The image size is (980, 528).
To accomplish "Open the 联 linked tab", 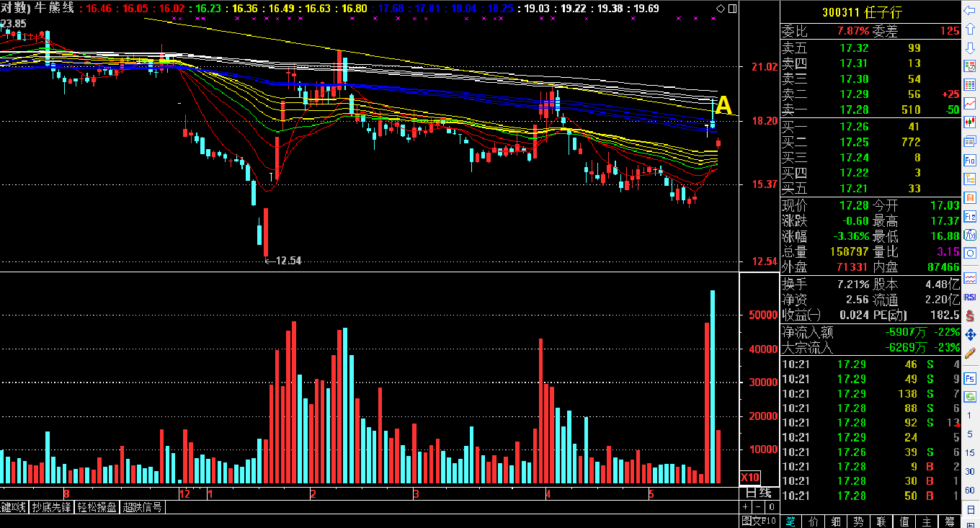I will pos(882,521).
